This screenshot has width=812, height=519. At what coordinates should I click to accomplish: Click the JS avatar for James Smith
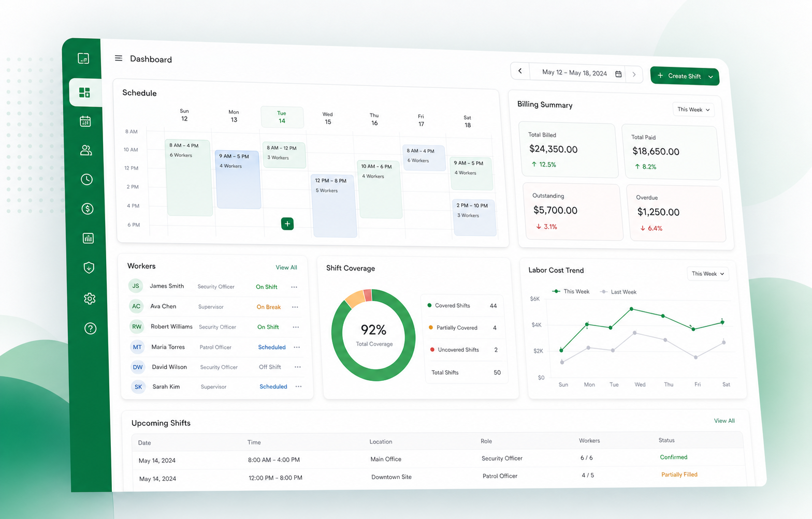136,286
